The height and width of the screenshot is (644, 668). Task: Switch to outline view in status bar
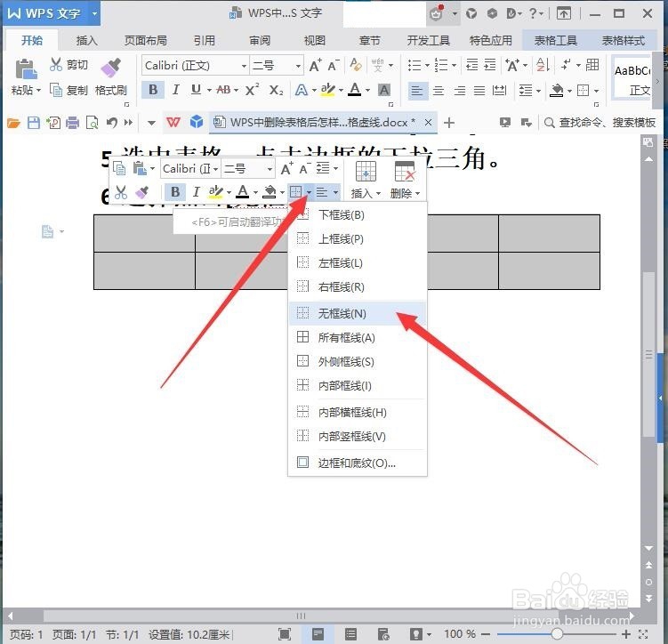tap(350, 634)
